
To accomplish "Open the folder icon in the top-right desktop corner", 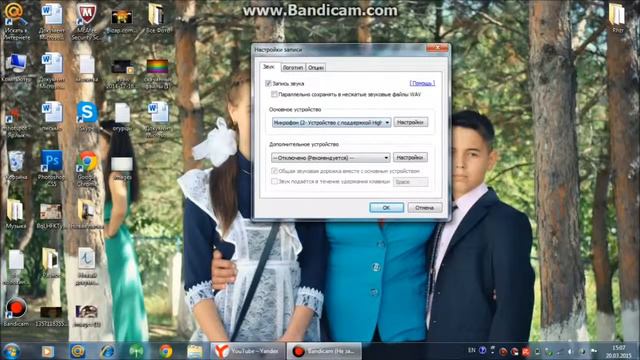I will tap(617, 17).
